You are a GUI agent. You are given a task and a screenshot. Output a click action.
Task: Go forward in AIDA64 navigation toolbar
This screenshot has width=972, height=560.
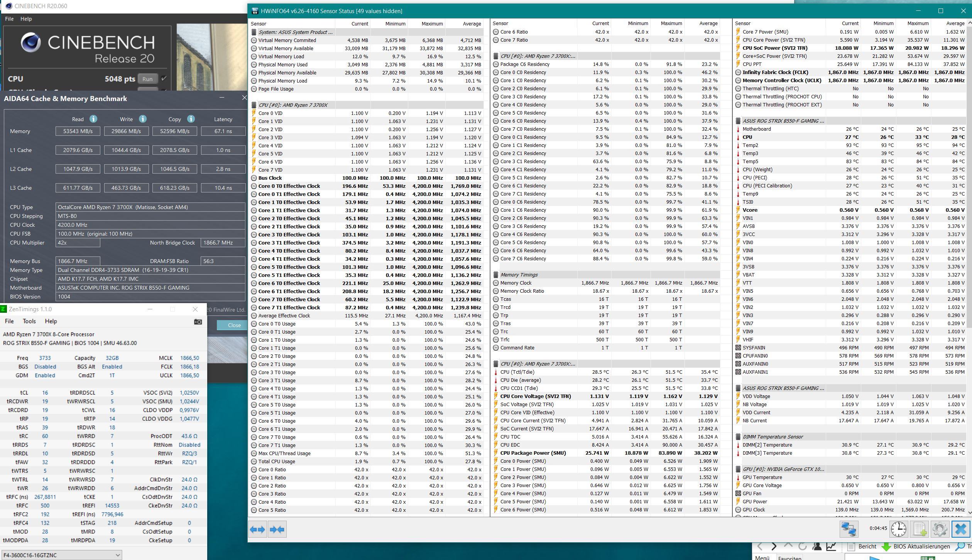(774, 547)
